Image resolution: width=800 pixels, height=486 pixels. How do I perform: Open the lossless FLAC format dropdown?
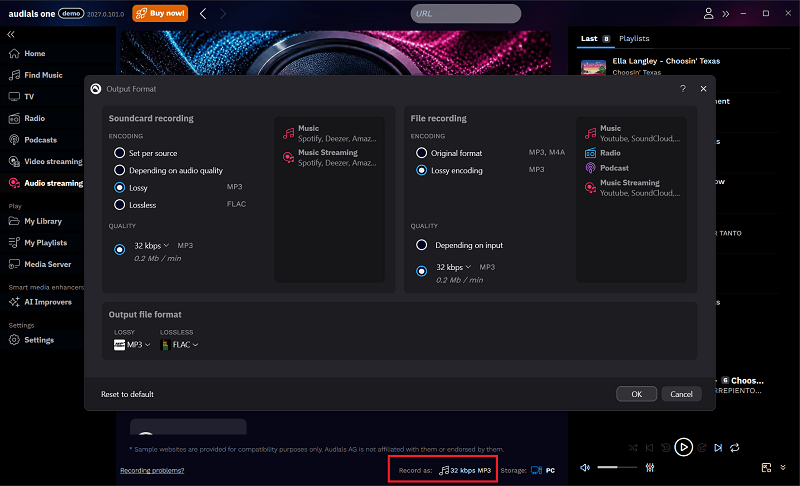(x=179, y=345)
